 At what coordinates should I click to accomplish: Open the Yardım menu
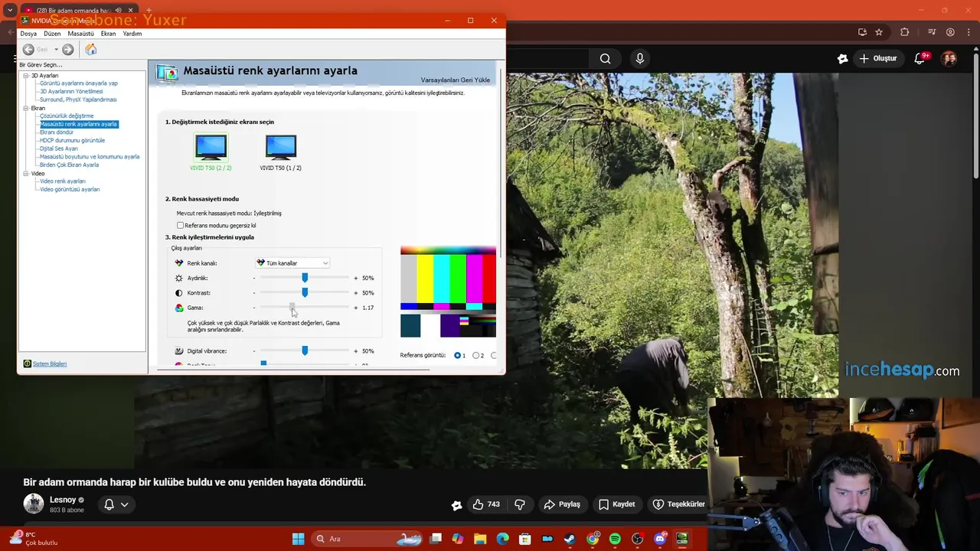[132, 34]
